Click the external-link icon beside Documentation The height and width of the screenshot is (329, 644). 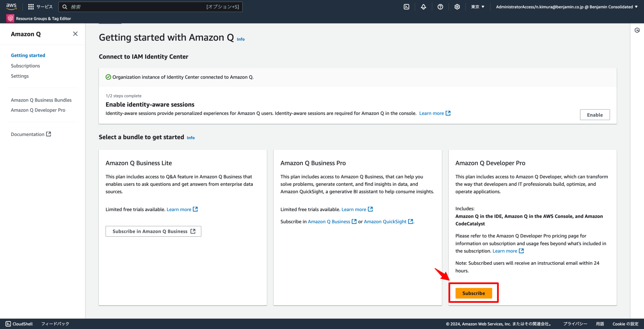(48, 134)
